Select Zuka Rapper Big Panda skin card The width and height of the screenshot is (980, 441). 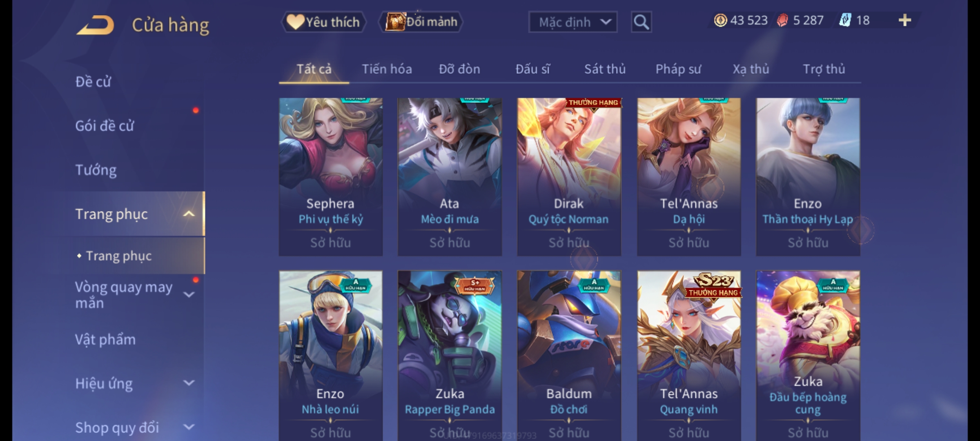450,355
